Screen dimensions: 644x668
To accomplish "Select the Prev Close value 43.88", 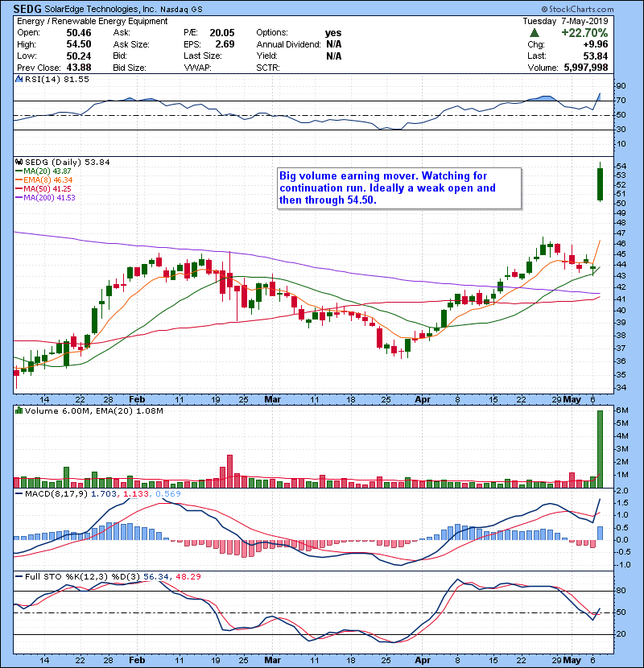I will point(79,68).
